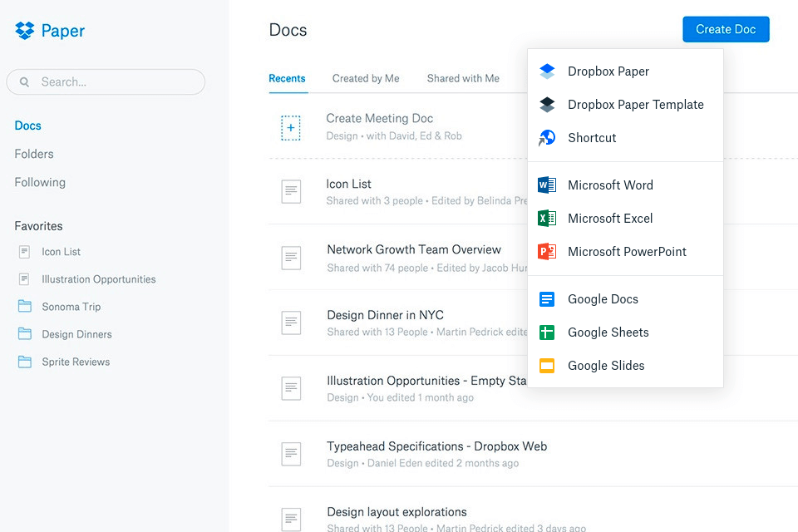Click the folder icon next to Sprite Reviews

(x=24, y=362)
